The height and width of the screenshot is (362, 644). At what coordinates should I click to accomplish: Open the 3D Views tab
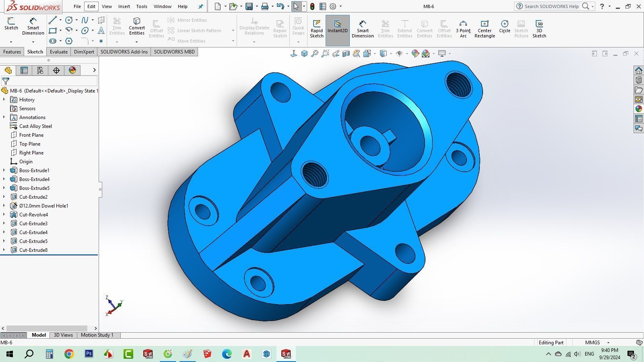click(x=63, y=335)
